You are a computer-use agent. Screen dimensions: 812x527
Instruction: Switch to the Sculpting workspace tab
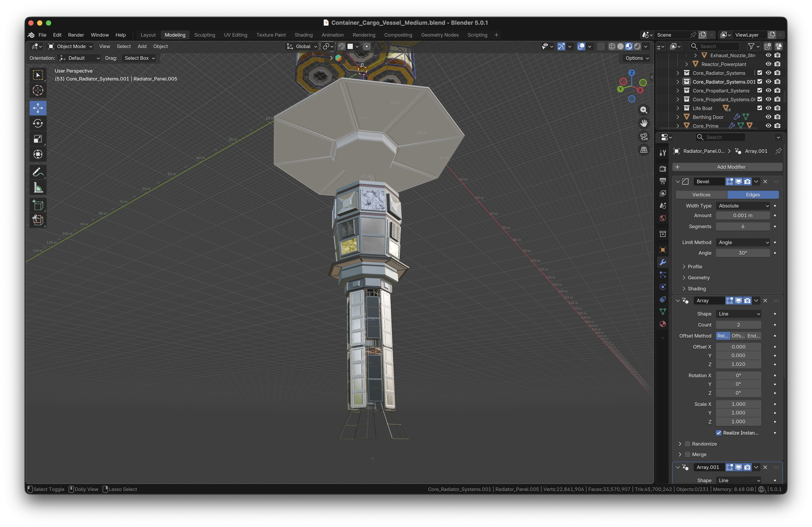tap(204, 35)
